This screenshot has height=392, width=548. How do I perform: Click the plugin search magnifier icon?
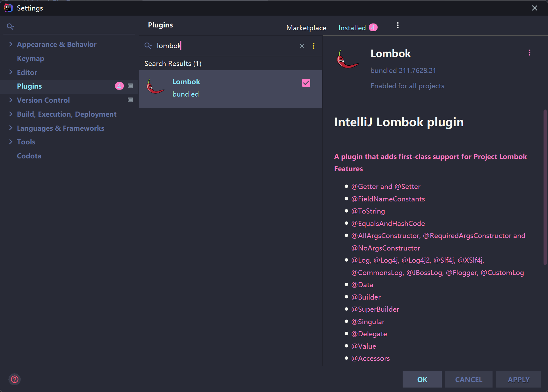(x=148, y=46)
